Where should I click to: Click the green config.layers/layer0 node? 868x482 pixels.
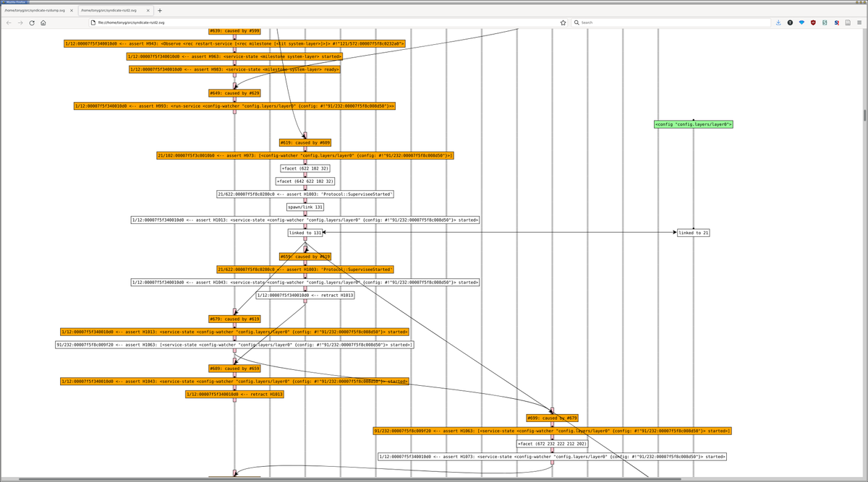click(x=693, y=124)
